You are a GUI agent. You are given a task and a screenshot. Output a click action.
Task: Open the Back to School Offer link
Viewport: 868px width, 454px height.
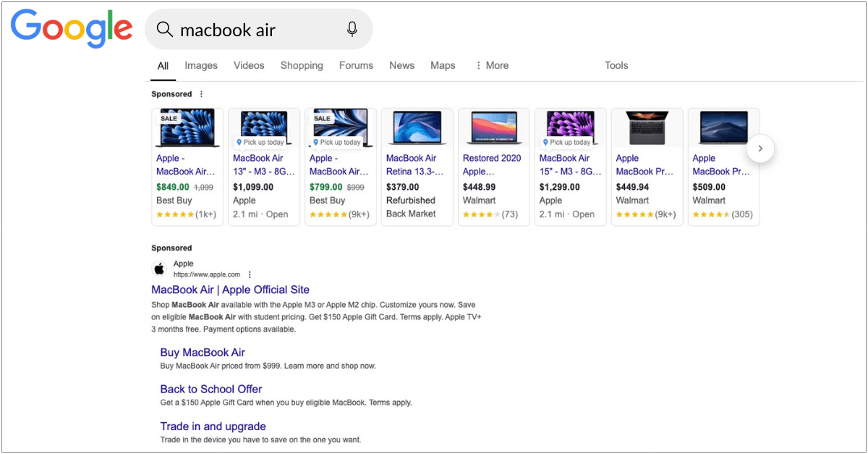pos(210,389)
